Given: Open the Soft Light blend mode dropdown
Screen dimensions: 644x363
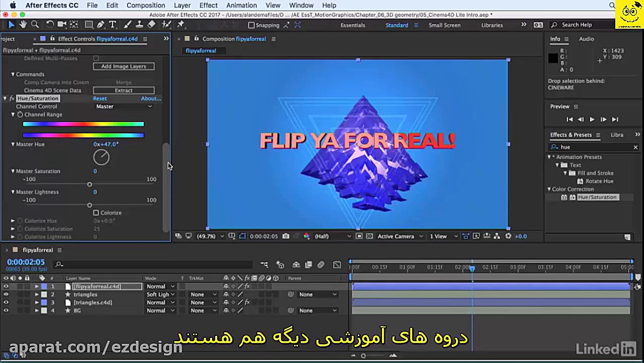Looking at the screenshot, I should pos(160,294).
